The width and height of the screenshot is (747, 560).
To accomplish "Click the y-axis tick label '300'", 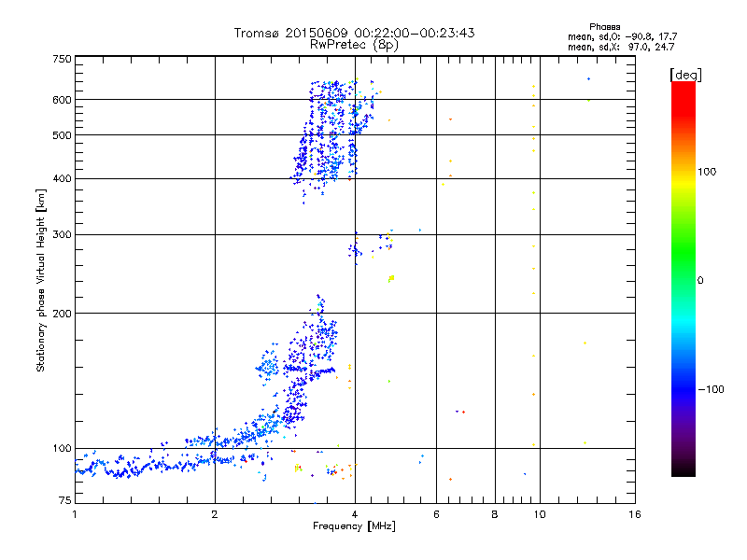I will click(62, 234).
